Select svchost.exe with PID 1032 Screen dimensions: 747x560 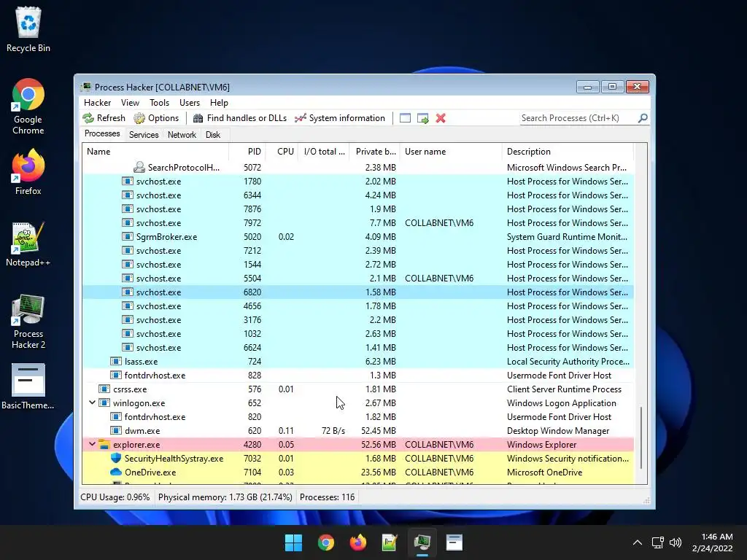click(357, 334)
